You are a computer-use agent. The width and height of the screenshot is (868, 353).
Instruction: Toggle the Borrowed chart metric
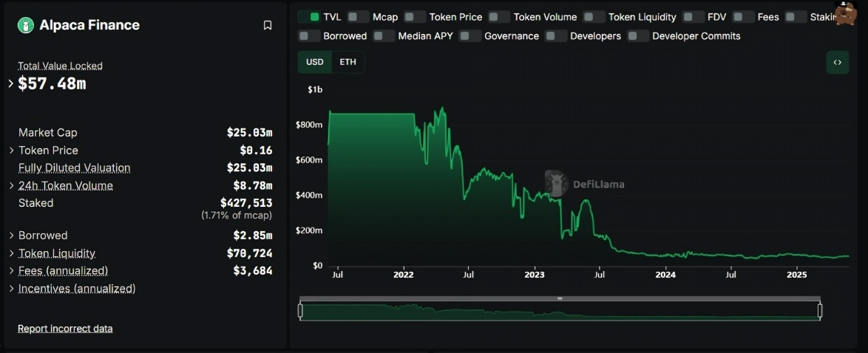point(309,36)
